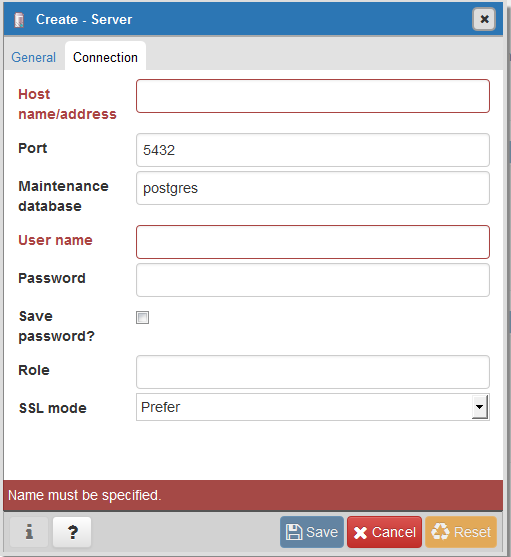The image size is (511, 557).
Task: Close the Create - Server dialog
Action: pyautogui.click(x=484, y=19)
